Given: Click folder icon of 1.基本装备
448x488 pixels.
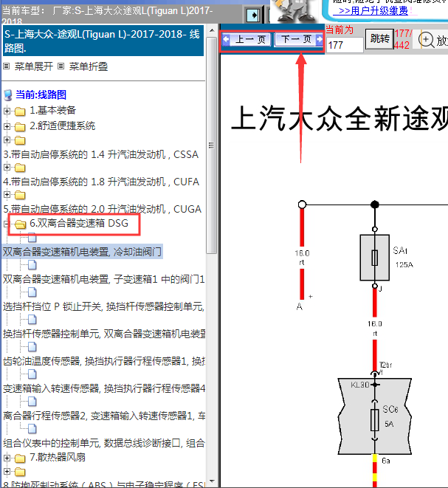Looking at the screenshot, I should 20,111.
